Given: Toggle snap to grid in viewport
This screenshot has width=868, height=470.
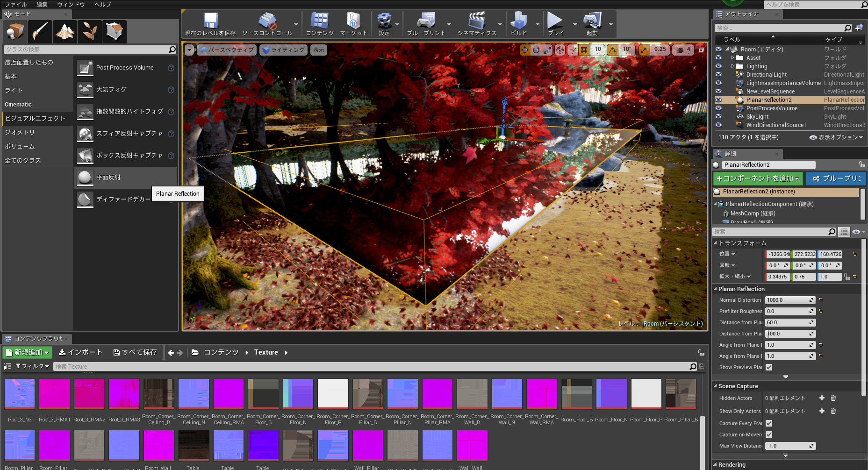Looking at the screenshot, I should (x=584, y=50).
